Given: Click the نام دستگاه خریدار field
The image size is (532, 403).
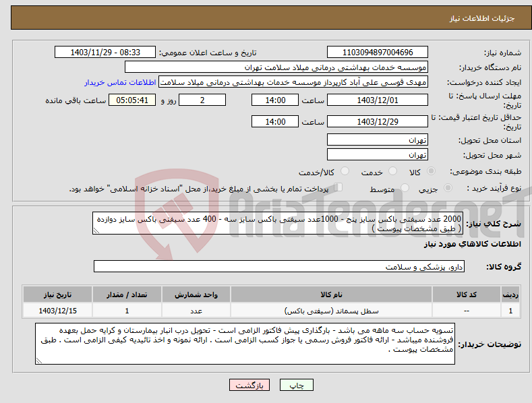Looking at the screenshot, I should pyautogui.click(x=276, y=67).
